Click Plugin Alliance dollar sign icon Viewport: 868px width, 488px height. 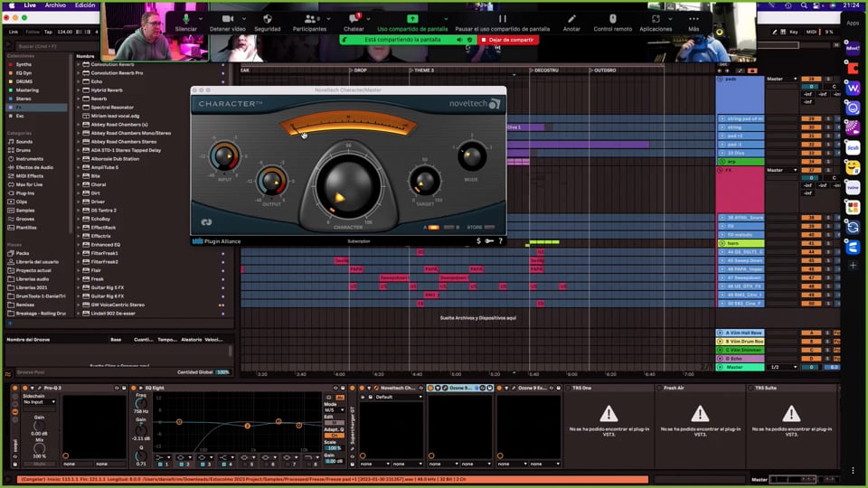[479, 241]
